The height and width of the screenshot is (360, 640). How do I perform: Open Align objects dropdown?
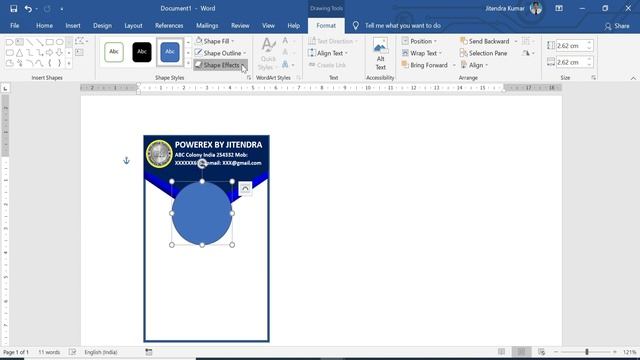[x=474, y=65]
